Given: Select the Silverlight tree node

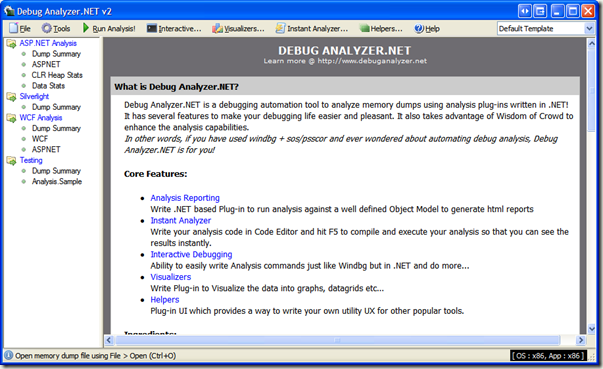Looking at the screenshot, I should point(34,96).
